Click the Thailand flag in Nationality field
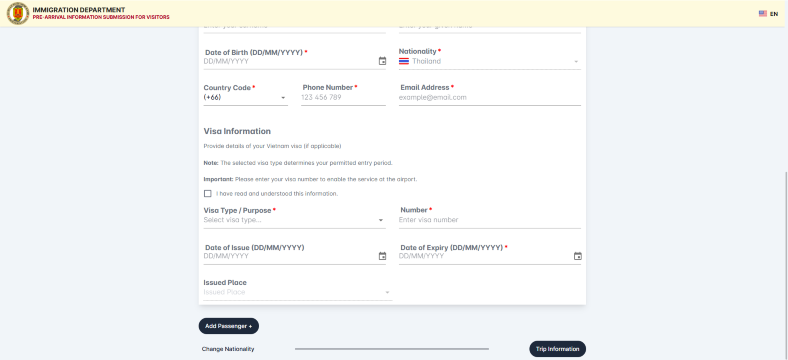 tap(404, 61)
